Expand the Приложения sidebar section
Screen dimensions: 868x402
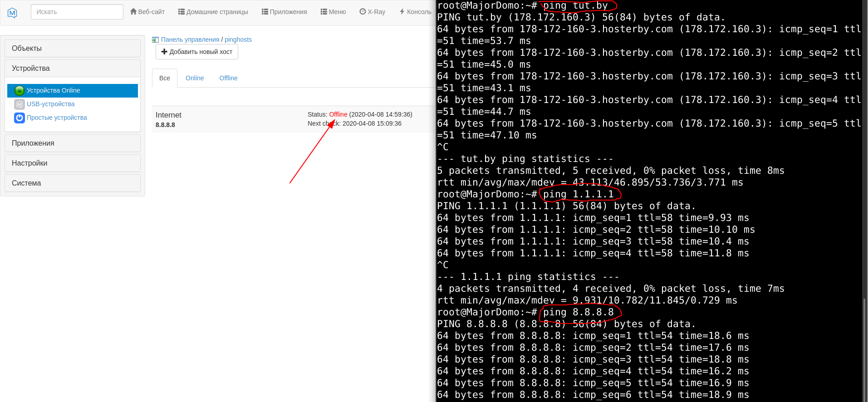[x=73, y=143]
